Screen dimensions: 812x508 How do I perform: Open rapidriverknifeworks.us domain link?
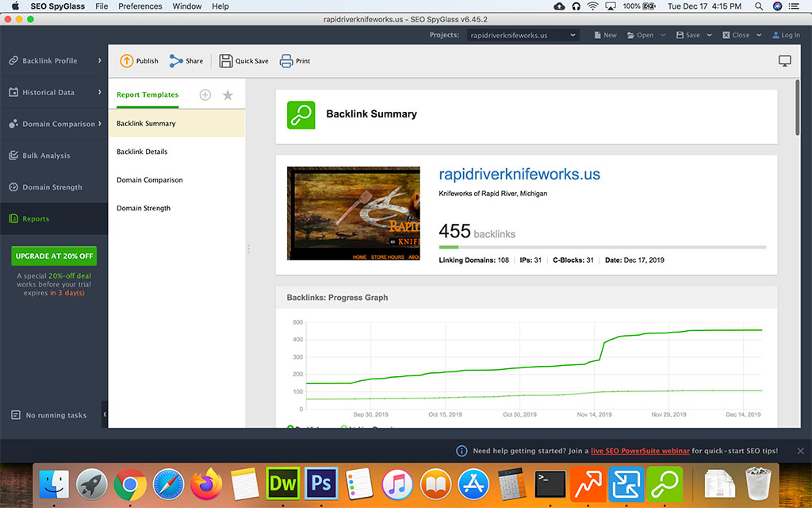[519, 174]
